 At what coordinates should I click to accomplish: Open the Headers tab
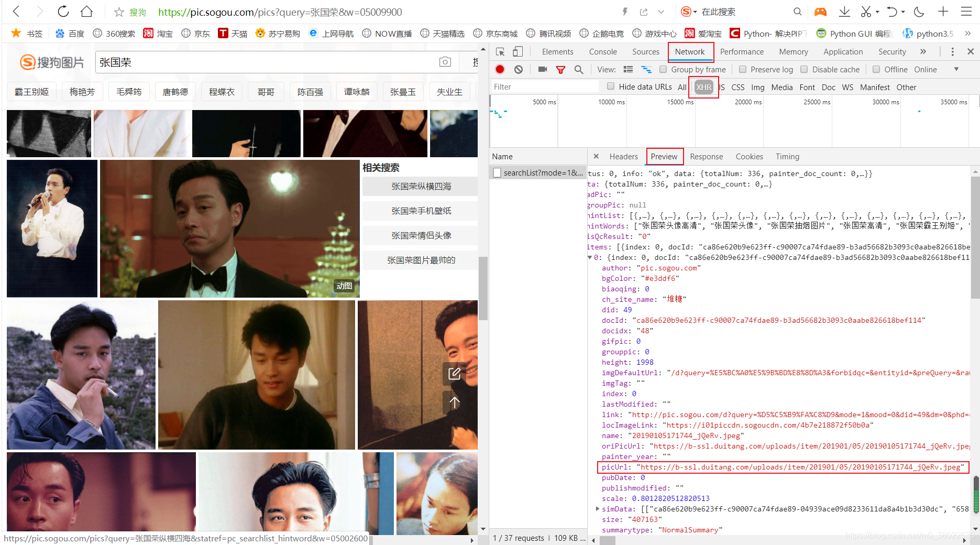(623, 156)
